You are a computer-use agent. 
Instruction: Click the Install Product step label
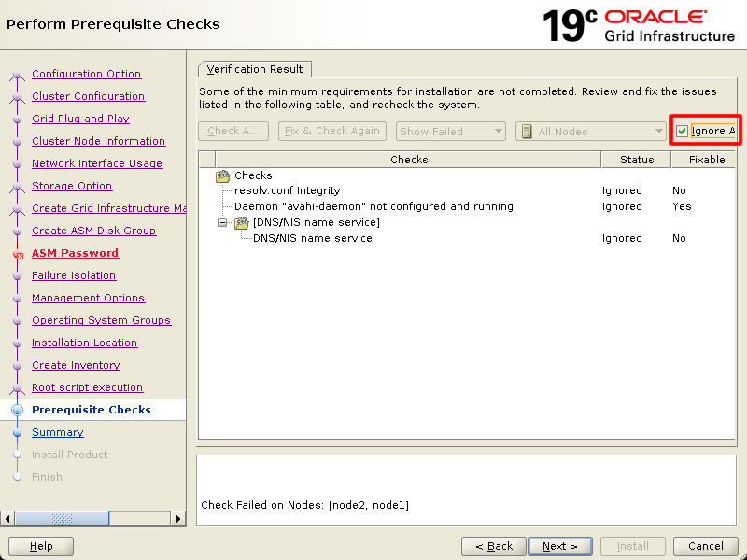tap(69, 455)
